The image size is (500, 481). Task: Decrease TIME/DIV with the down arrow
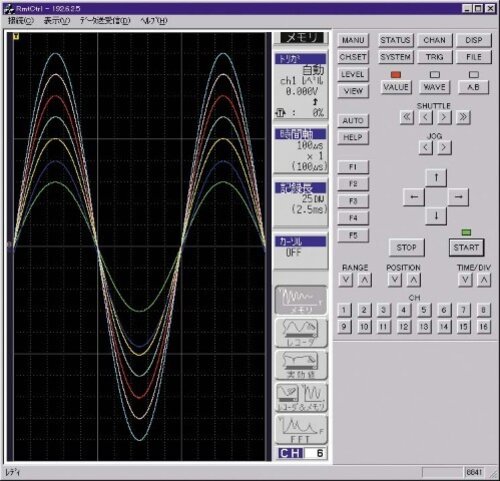465,280
